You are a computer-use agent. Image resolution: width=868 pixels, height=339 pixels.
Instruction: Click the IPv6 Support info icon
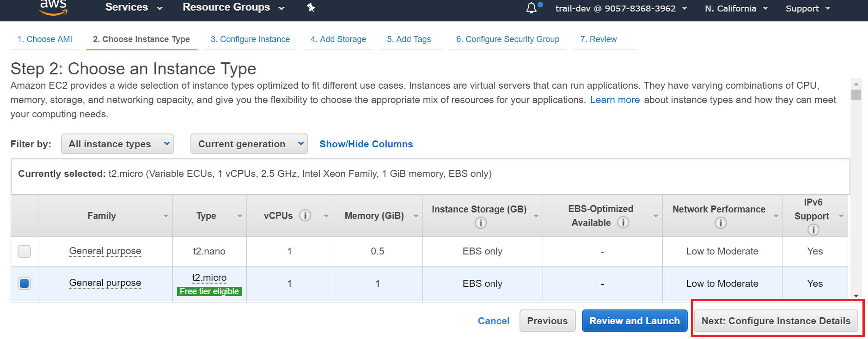tap(813, 230)
